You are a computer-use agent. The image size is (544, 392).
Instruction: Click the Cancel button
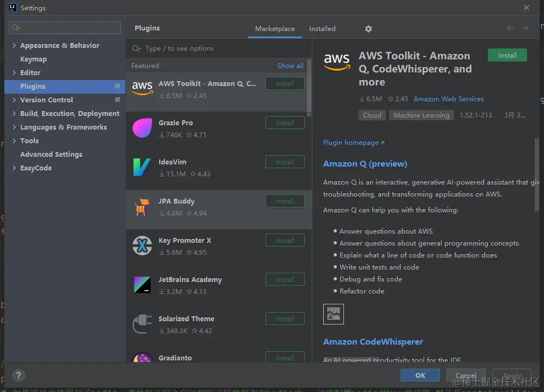[x=466, y=375]
